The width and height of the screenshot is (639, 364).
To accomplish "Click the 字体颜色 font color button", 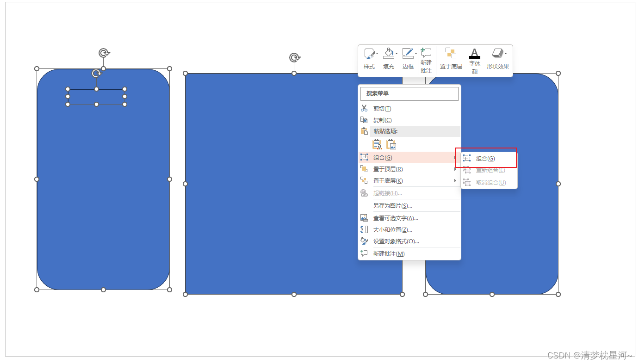I will (x=475, y=61).
